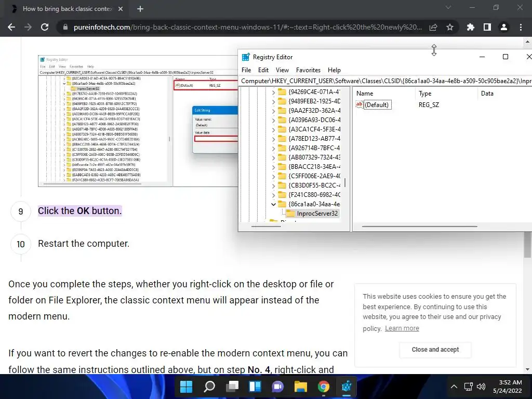Select the {CB3D0F55-BC2C folder
Viewport: 532px width, 399px height.
[310, 185]
